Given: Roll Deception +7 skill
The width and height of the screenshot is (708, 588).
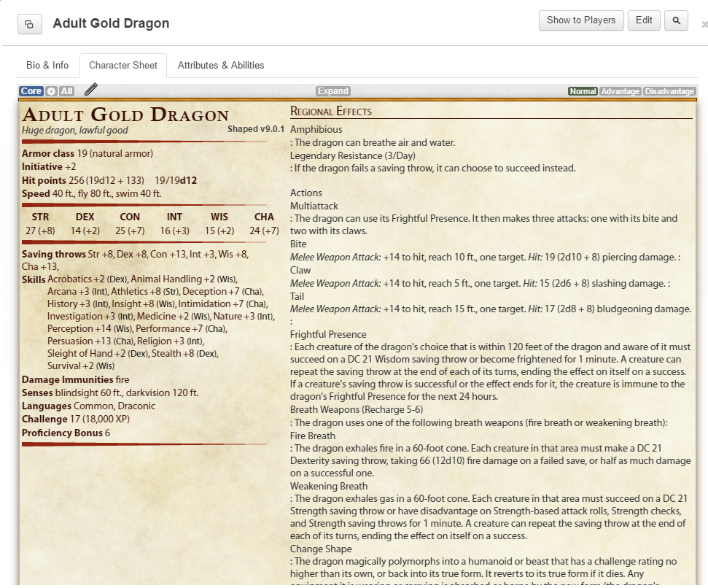Looking at the screenshot, I should click(x=223, y=292).
